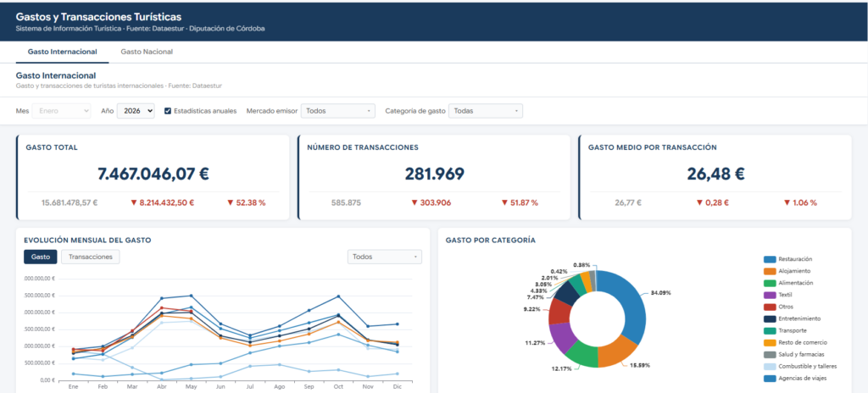
Task: Switch to the Gasto Nacional tab
Action: pos(147,52)
